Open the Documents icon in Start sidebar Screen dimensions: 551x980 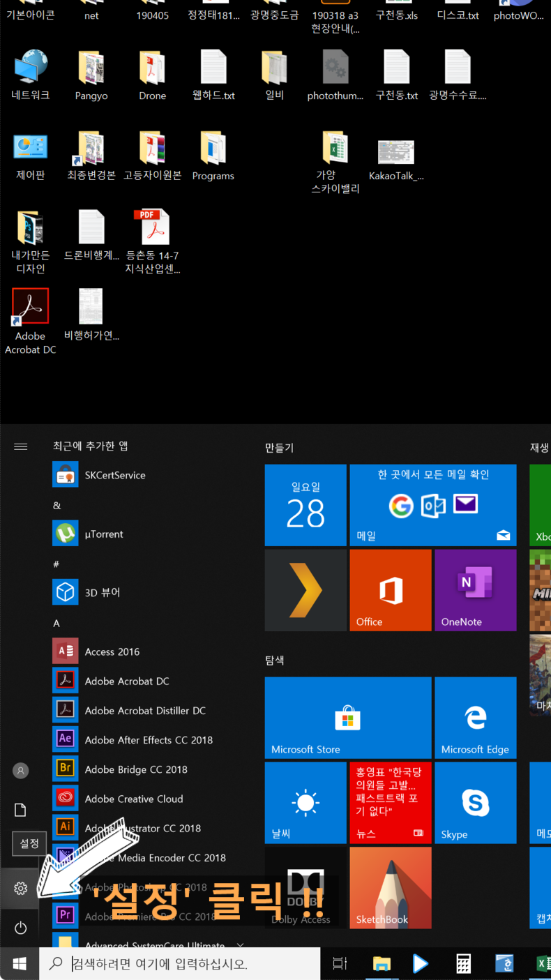point(20,810)
